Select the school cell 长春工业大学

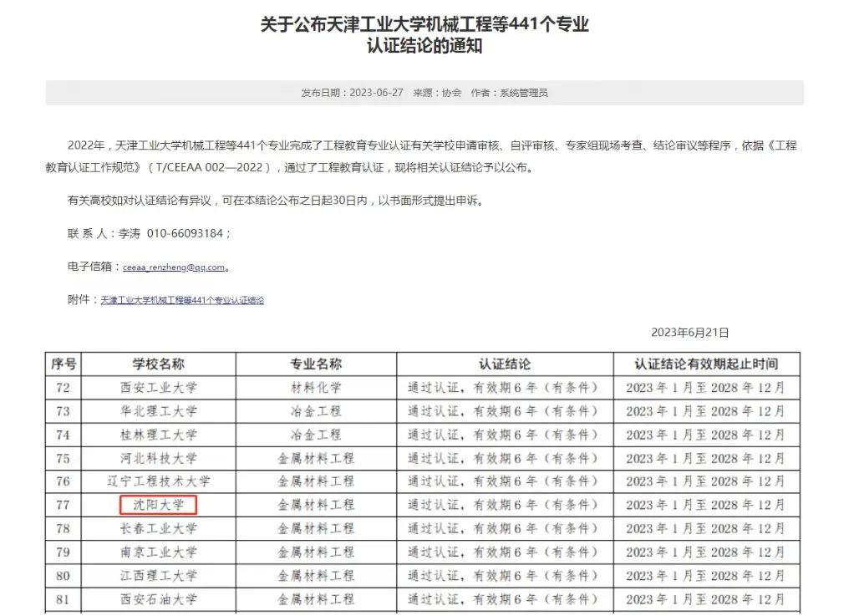coord(159,528)
